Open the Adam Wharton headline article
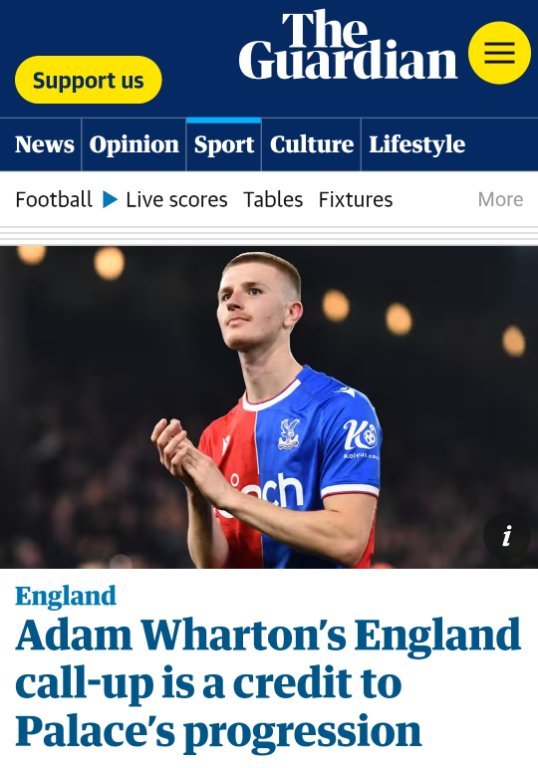The image size is (538, 768). pyautogui.click(x=268, y=684)
